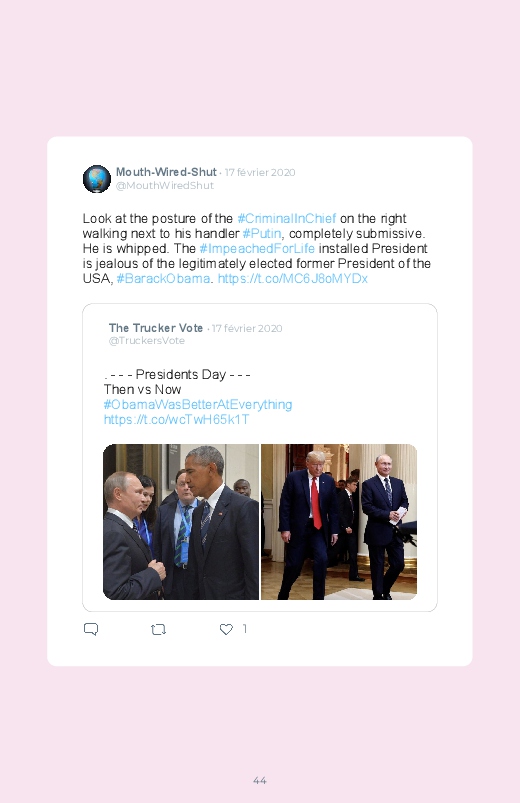
Task: Open the t.co/MC6J8oMYDx link
Action: [293, 279]
